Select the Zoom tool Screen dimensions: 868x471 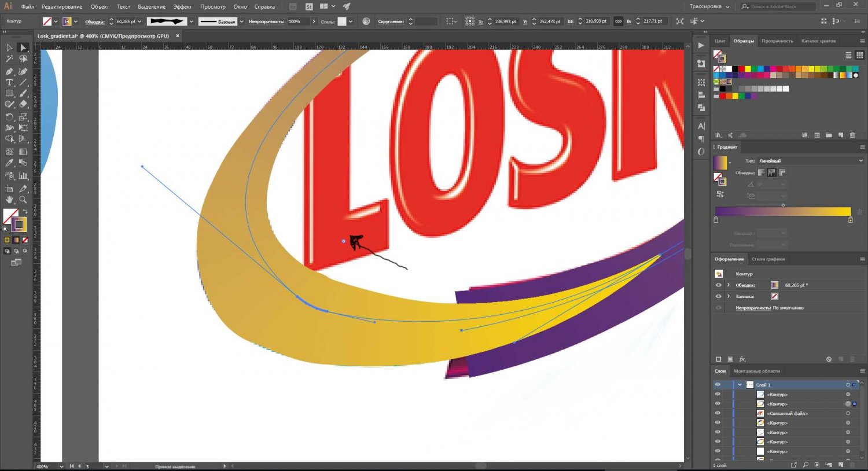coord(23,200)
